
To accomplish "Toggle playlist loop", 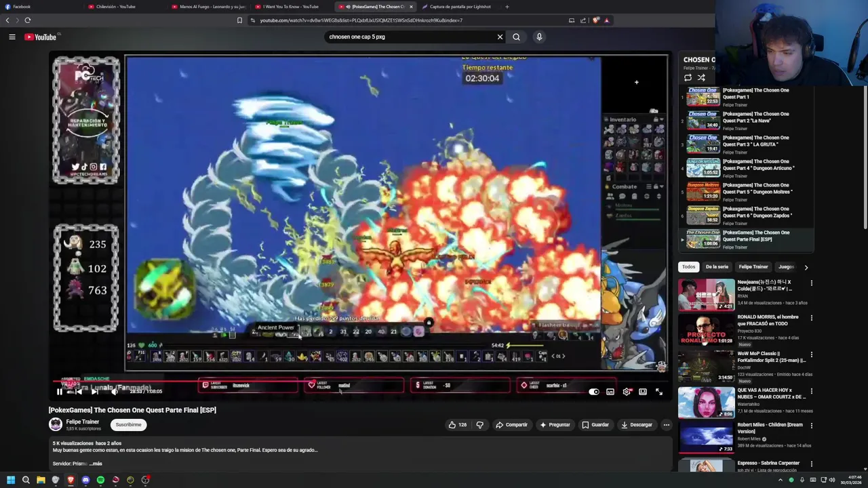I will click(x=688, y=78).
